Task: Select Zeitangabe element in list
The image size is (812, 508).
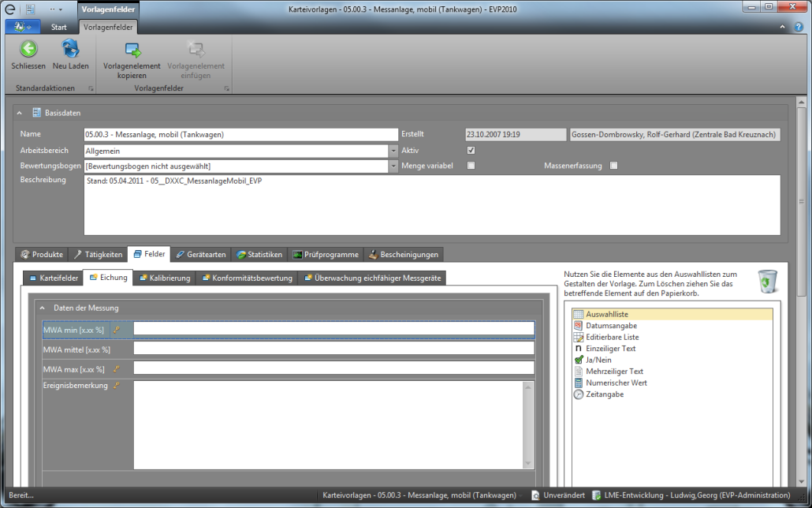Action: pyautogui.click(x=604, y=394)
